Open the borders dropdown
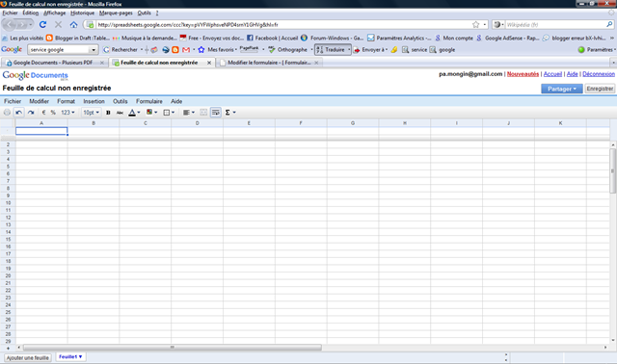The width and height of the screenshot is (617, 364). [x=169, y=113]
